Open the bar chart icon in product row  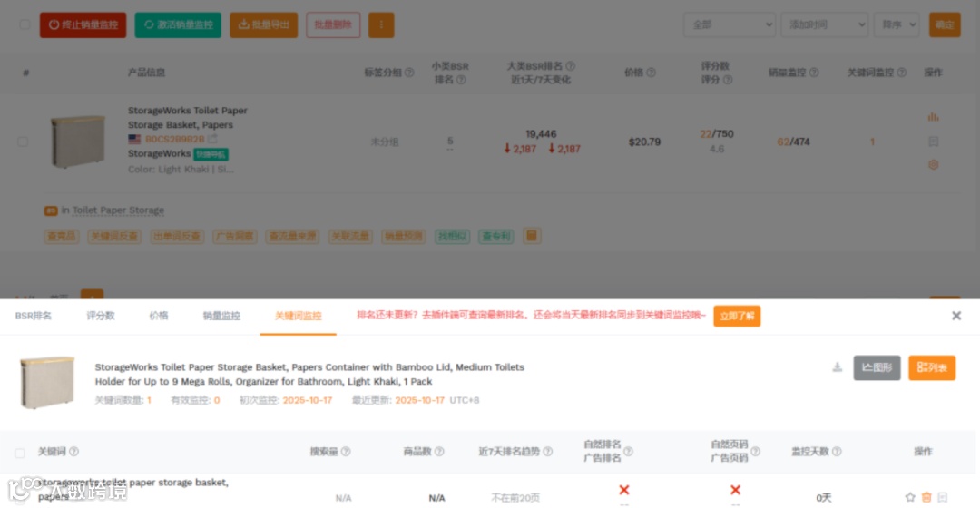[933, 117]
